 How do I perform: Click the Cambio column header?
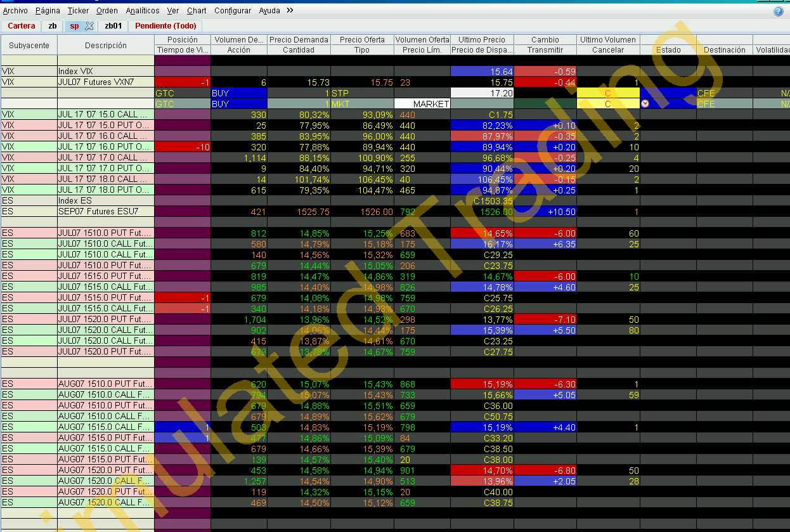point(545,39)
